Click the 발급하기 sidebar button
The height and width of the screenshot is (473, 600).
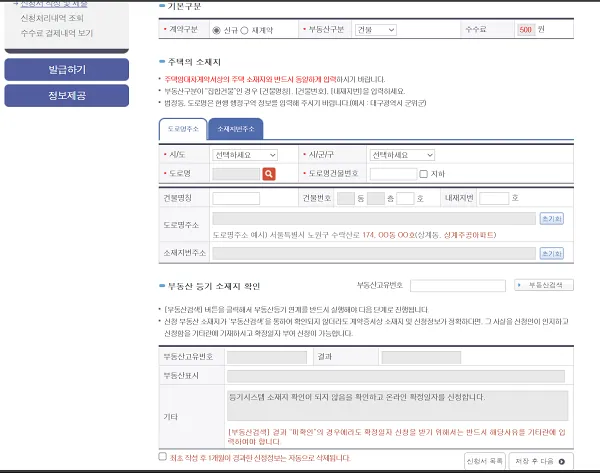point(67,70)
